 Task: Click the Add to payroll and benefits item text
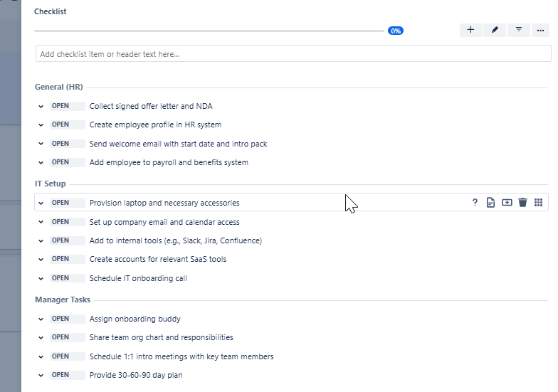[169, 162]
